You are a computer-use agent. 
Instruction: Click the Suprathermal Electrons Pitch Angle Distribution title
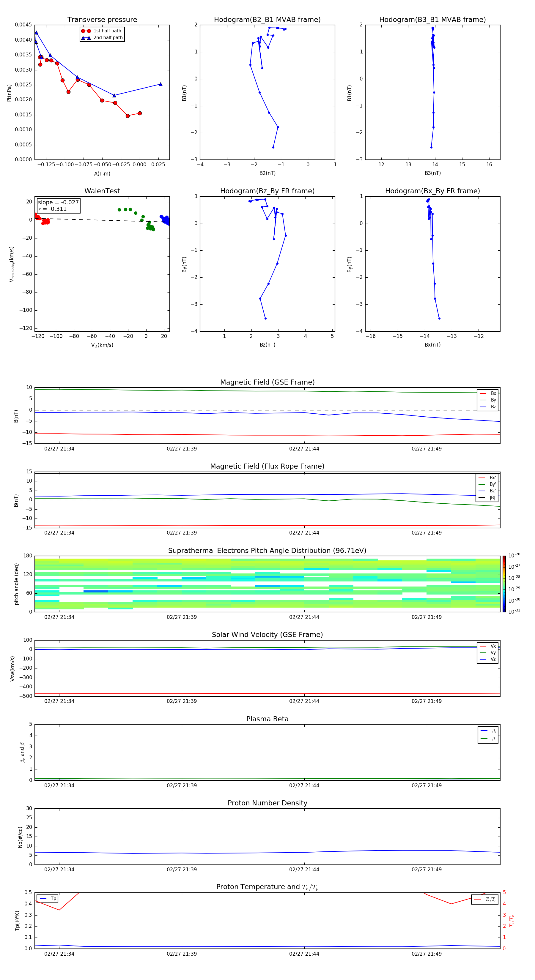(x=267, y=551)
